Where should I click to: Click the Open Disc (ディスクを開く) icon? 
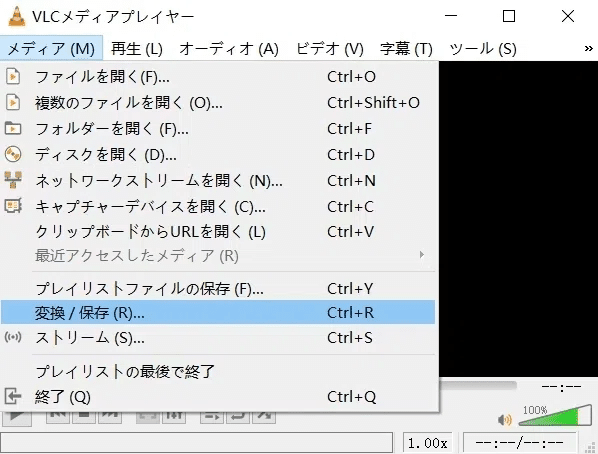pyautogui.click(x=13, y=155)
